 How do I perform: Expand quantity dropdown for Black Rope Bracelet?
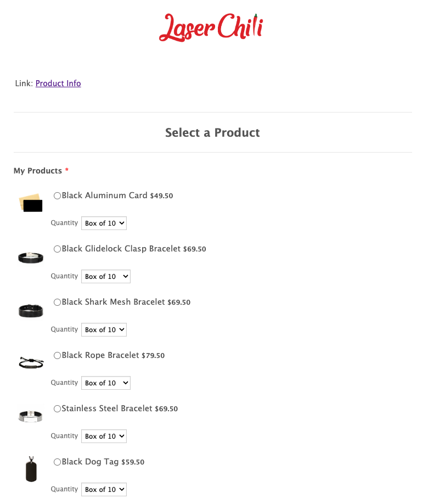pos(106,383)
